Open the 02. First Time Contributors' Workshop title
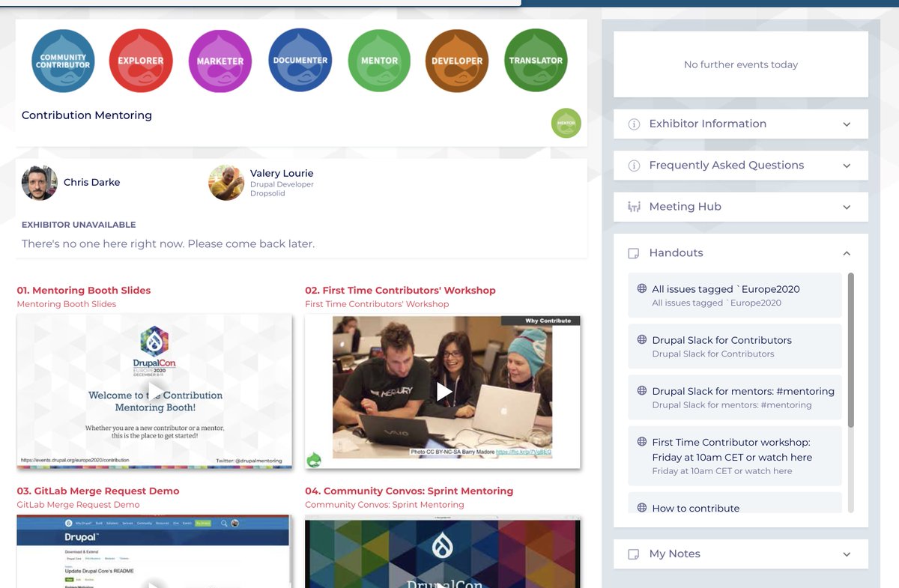Image resolution: width=899 pixels, height=588 pixels. [x=400, y=290]
